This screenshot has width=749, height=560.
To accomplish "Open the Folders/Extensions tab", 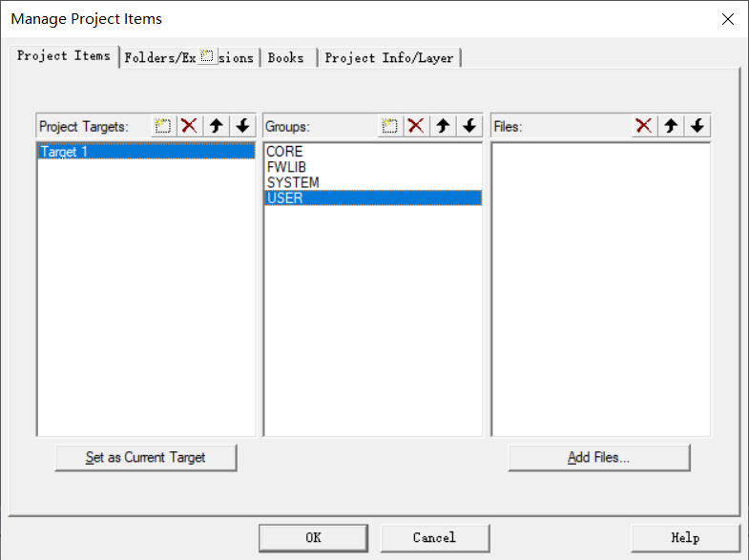I will tap(189, 58).
